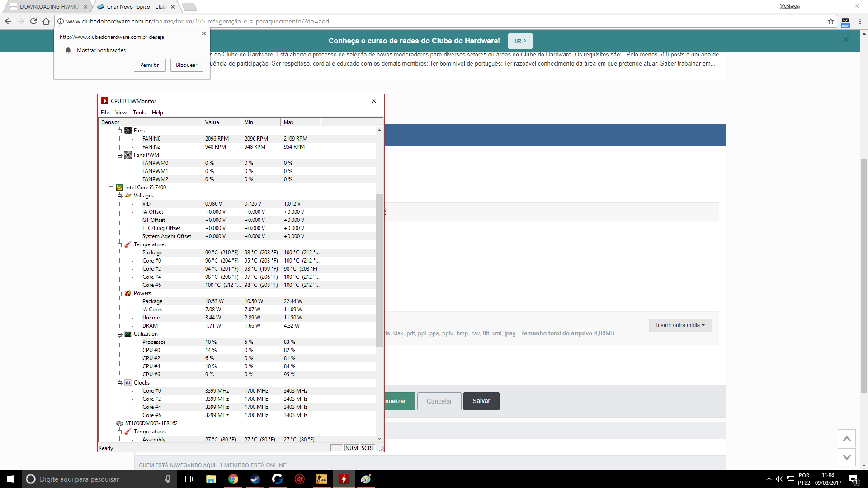
Task: Click the Value column header
Action: (222, 122)
